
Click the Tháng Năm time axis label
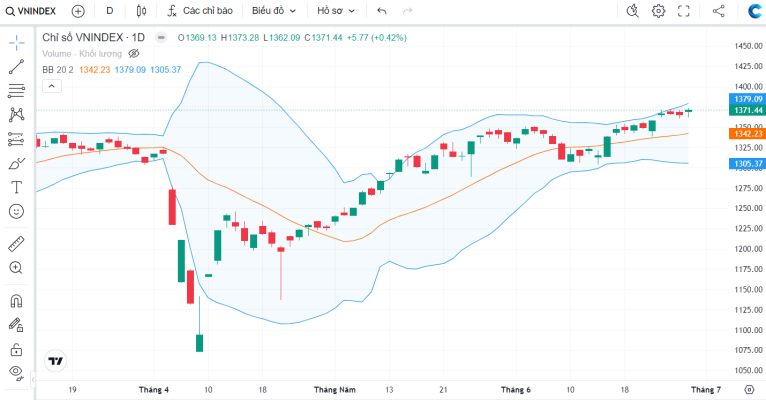pos(335,390)
